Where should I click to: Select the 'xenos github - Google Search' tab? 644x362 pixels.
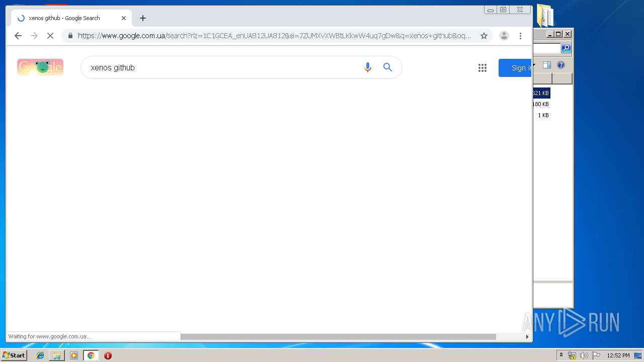click(x=71, y=18)
